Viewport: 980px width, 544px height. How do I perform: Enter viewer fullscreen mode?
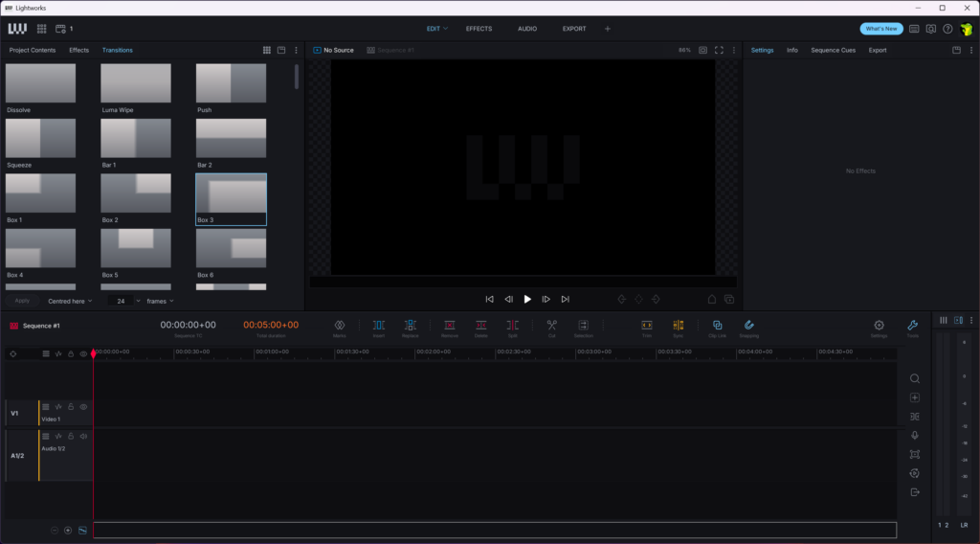(719, 50)
